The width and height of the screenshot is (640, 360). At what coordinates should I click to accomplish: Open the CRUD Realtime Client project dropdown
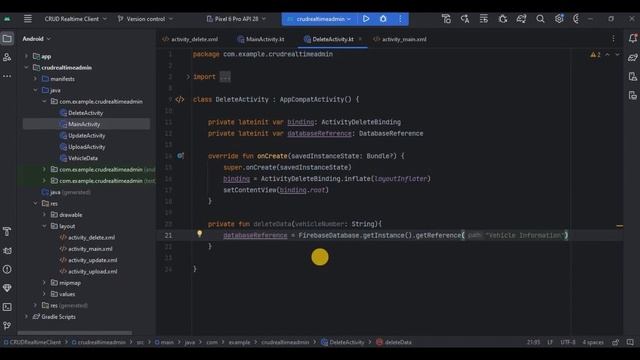click(x=76, y=19)
